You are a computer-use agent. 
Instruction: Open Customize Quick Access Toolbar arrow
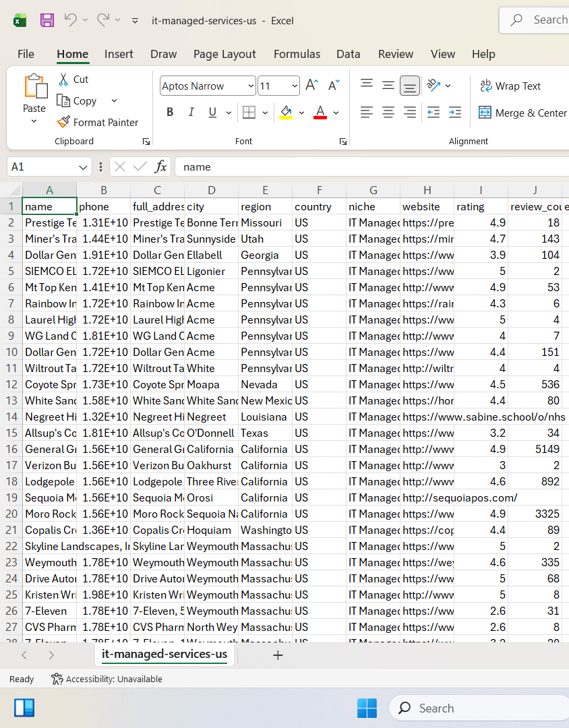tap(135, 20)
